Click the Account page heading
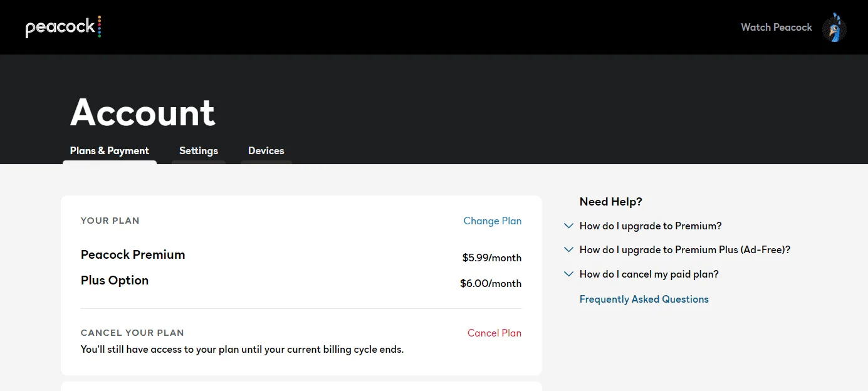The width and height of the screenshot is (868, 391). click(x=143, y=113)
